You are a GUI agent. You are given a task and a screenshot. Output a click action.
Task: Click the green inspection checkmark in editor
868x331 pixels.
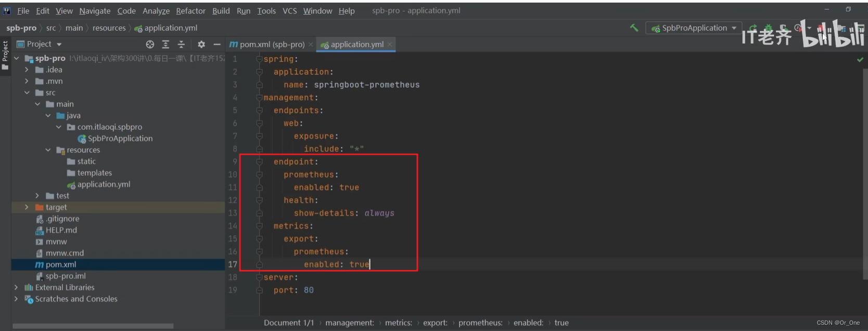pos(860,60)
